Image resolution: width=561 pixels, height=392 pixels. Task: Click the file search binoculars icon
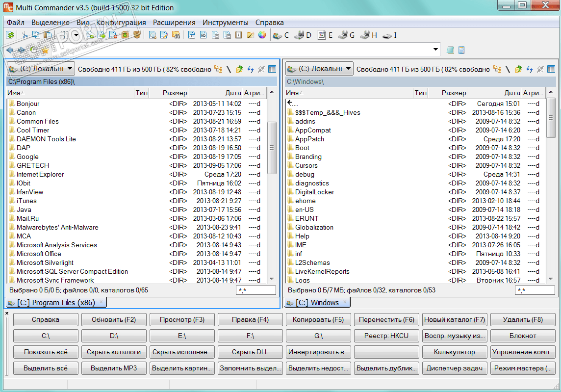176,35
